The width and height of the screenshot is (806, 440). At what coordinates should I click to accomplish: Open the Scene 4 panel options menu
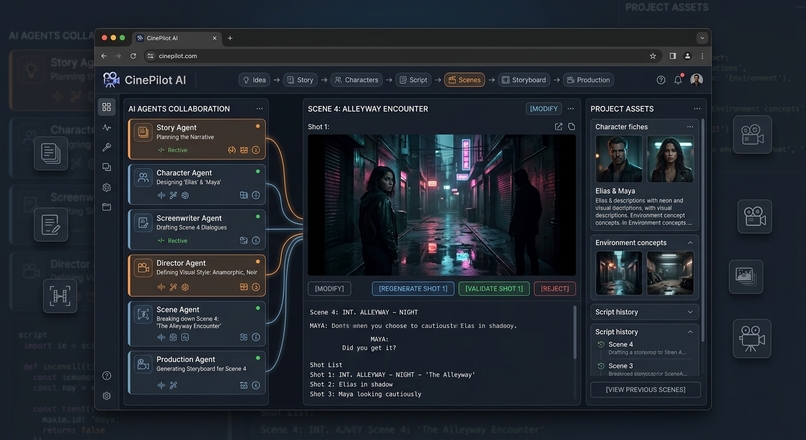click(x=571, y=109)
